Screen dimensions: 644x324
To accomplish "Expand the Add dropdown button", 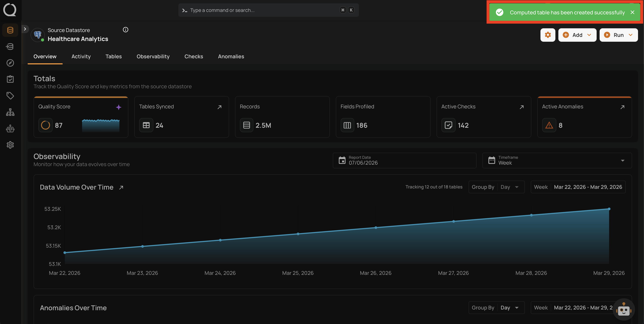I will coord(577,35).
